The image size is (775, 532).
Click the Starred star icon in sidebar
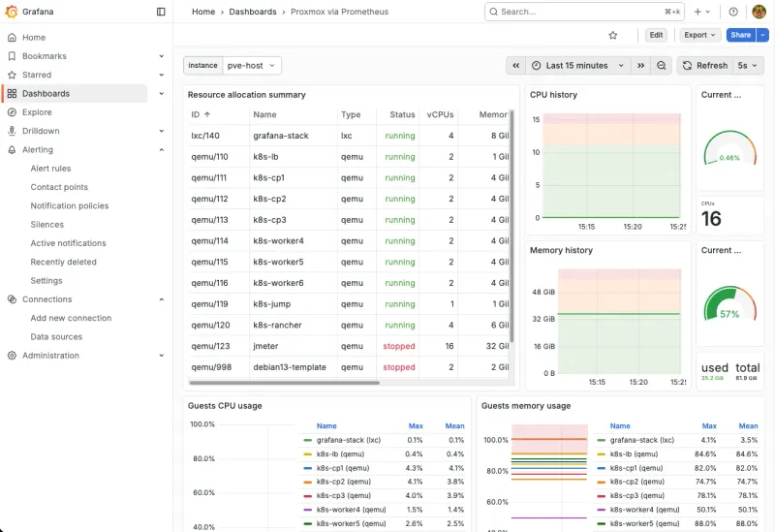(x=12, y=76)
